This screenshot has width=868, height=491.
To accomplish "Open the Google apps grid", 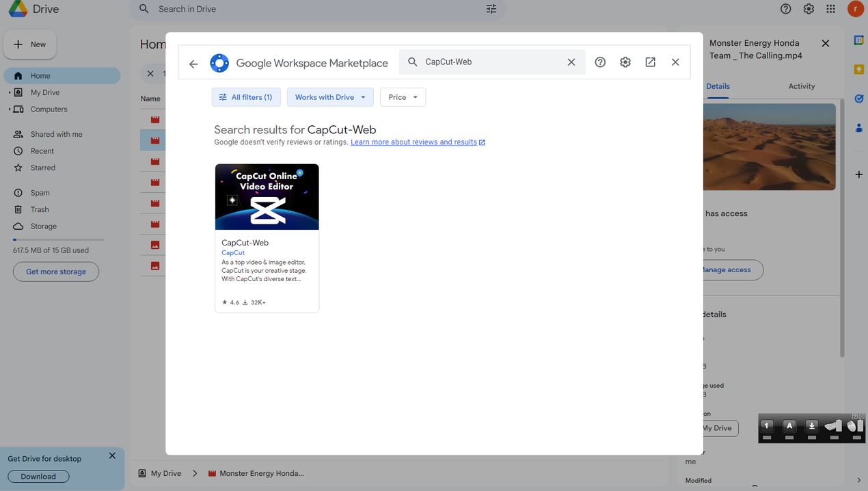I will pos(830,9).
